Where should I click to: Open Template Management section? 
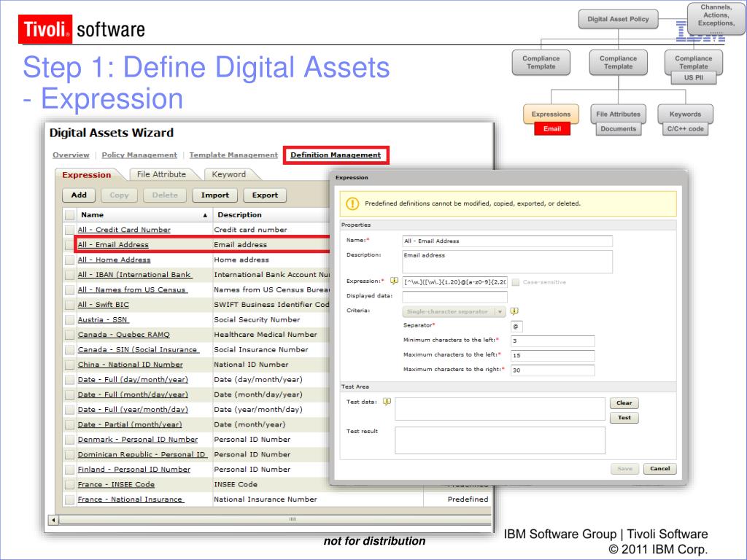pos(233,155)
